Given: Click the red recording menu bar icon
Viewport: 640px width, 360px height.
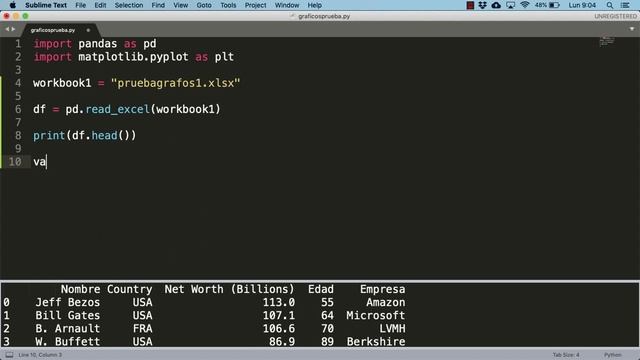Looking at the screenshot, I should pyautogui.click(x=470, y=5).
